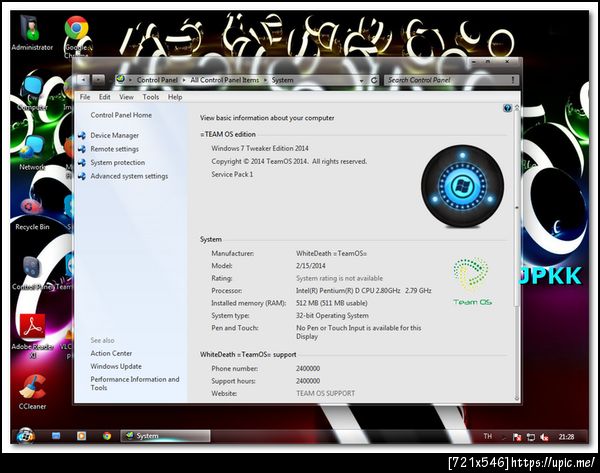This screenshot has width=600, height=473.
Task: Open the Computer desktop icon
Action: tap(32, 94)
